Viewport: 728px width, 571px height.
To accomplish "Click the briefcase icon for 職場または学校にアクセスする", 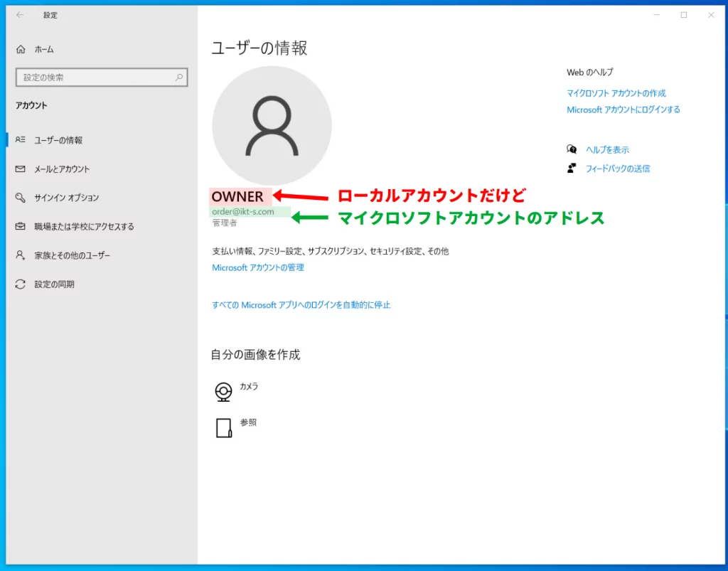I will coord(21,227).
